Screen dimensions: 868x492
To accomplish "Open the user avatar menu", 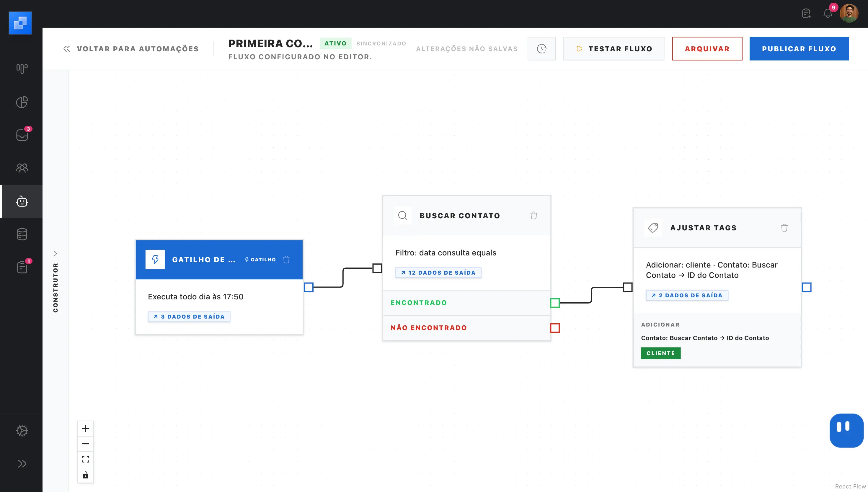I will coord(849,14).
